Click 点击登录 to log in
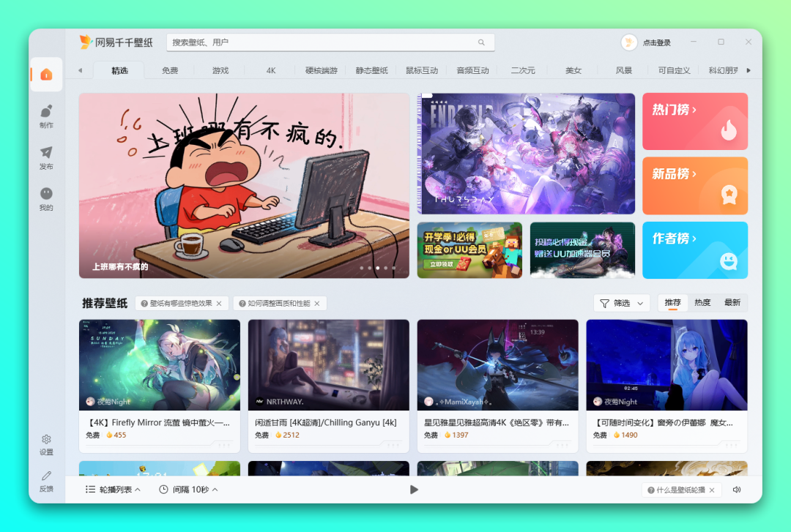This screenshot has width=791, height=532. click(657, 43)
